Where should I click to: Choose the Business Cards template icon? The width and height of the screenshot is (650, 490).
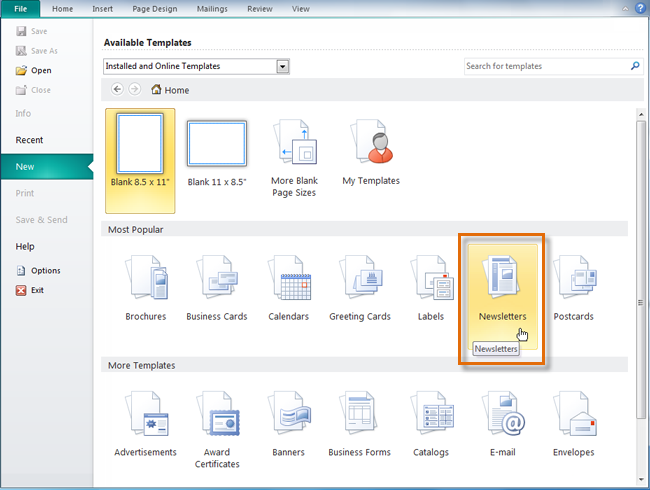(x=217, y=288)
